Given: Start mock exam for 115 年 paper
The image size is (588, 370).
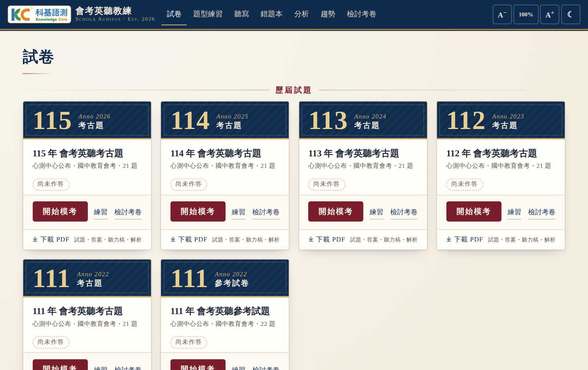Looking at the screenshot, I should coord(60,211).
